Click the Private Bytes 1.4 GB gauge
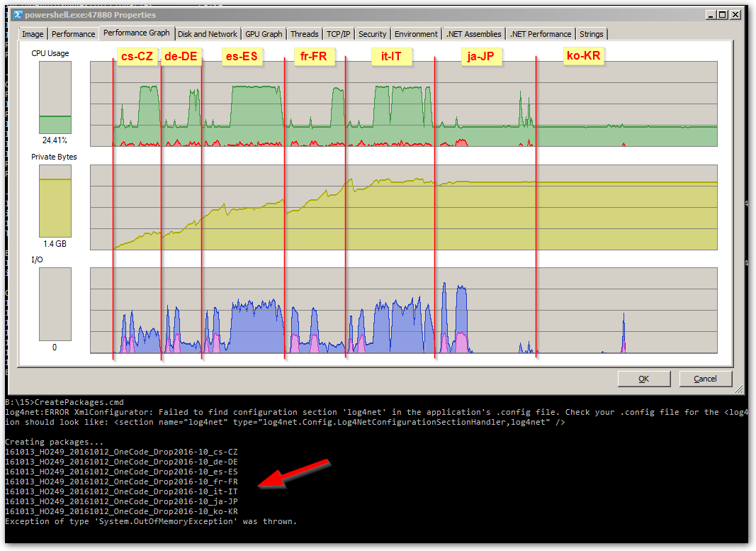756x551 pixels. coord(55,201)
